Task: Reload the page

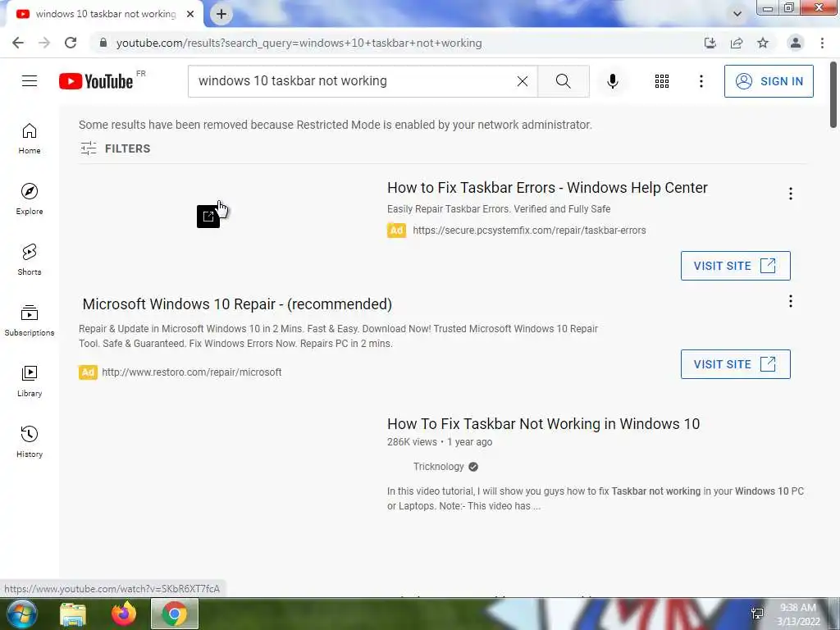Action: (x=71, y=43)
